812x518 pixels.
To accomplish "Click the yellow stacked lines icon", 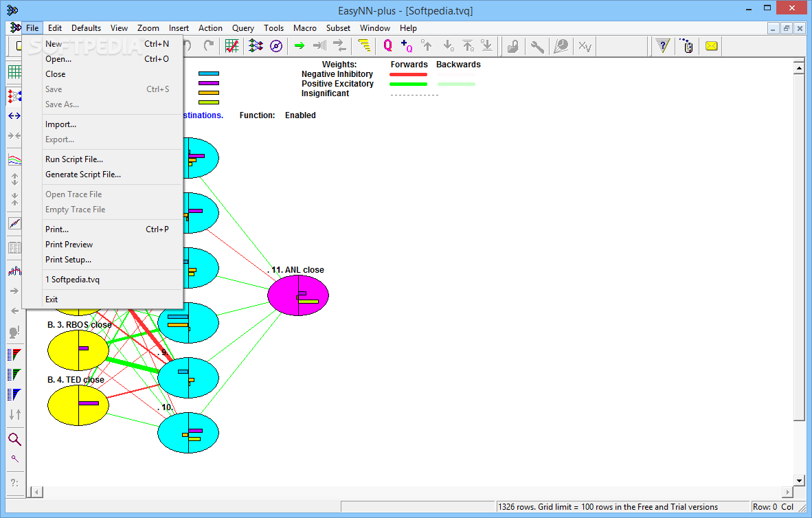I will (365, 46).
